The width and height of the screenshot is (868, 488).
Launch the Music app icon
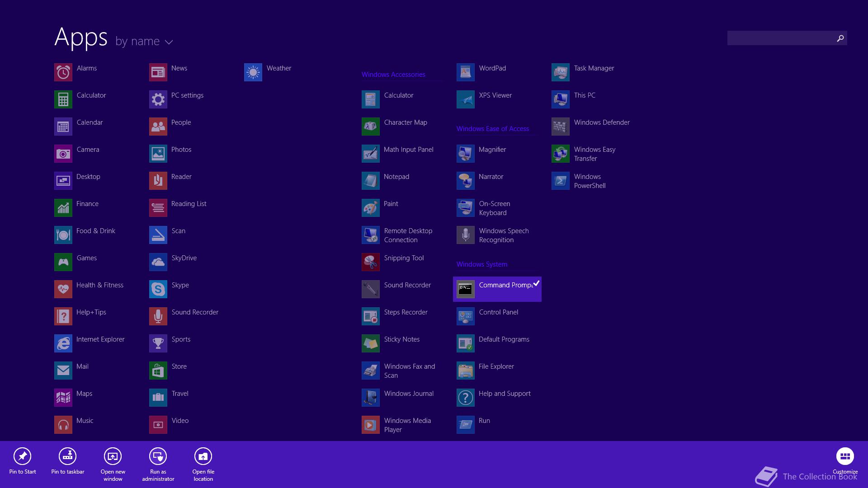pos(63,425)
